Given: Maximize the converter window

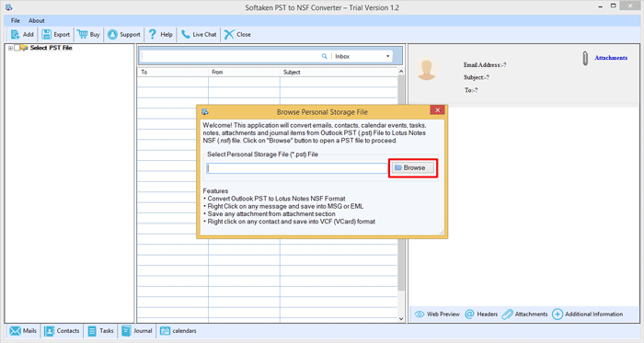Looking at the screenshot, I should click(614, 6).
